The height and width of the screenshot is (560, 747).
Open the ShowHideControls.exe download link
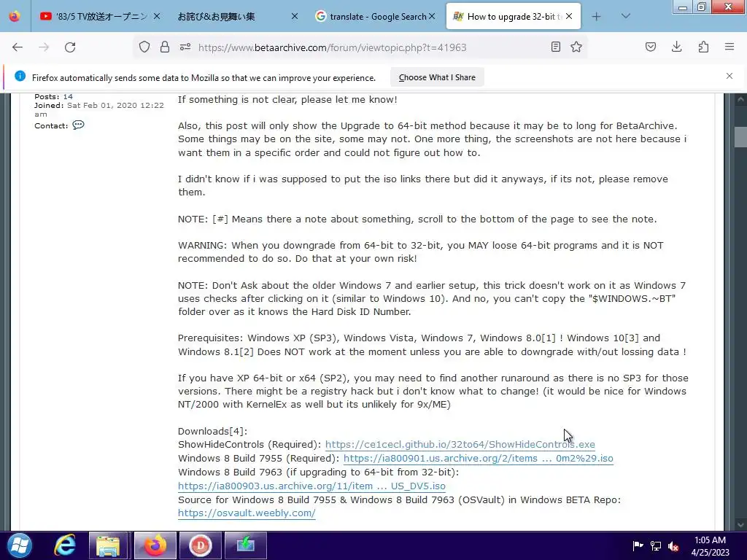coord(460,444)
